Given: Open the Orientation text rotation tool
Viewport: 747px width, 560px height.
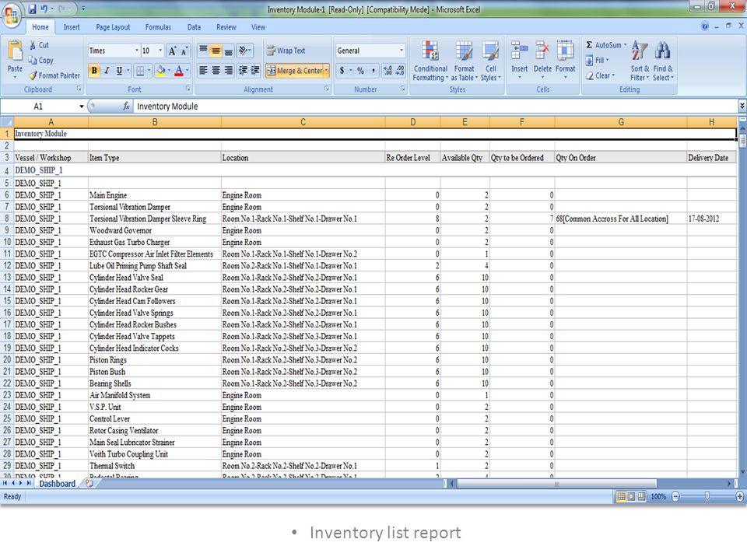Looking at the screenshot, I should [243, 51].
